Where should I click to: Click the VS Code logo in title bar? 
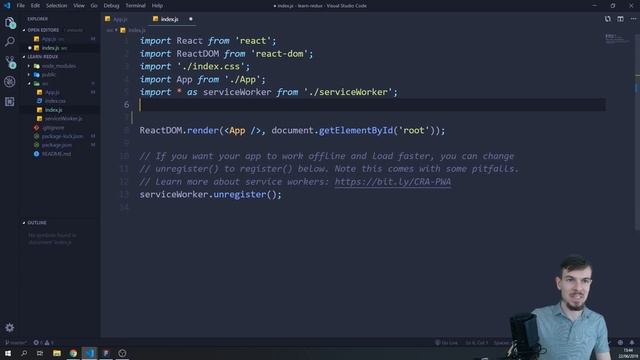(7, 5)
